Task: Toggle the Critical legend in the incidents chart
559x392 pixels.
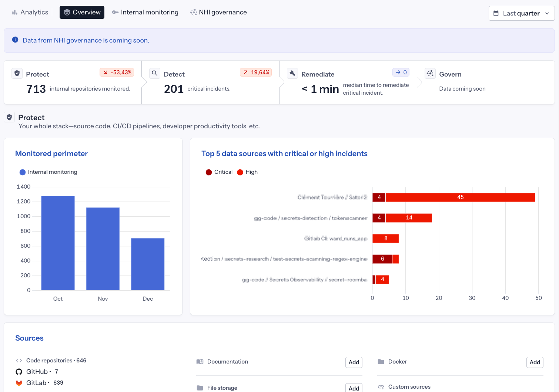Action: click(x=219, y=172)
